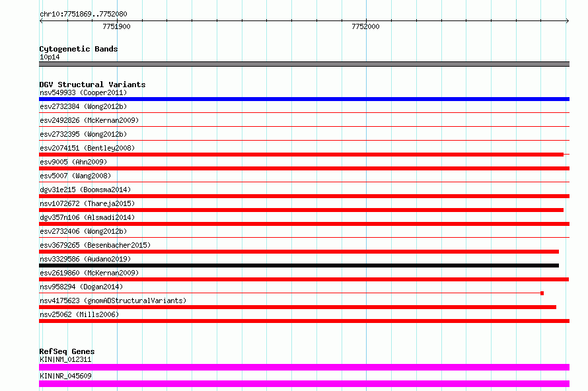Click the esv3679265 (Besenbacher2015) label
This screenshot has height=391, width=588.
coord(95,245)
